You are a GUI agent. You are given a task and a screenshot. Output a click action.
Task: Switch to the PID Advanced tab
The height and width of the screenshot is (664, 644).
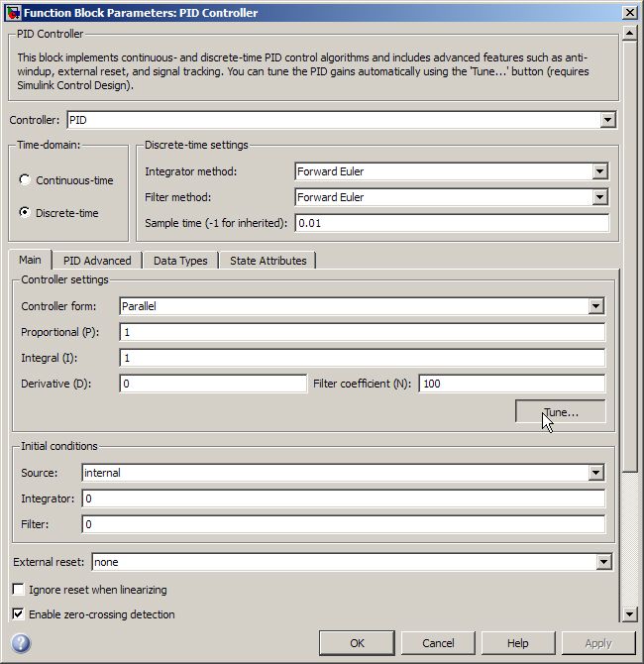click(97, 261)
